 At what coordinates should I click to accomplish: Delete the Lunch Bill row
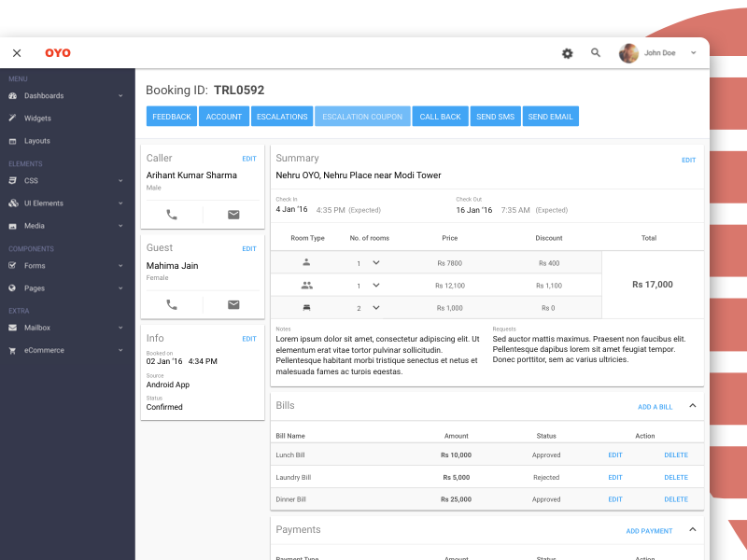pos(676,455)
